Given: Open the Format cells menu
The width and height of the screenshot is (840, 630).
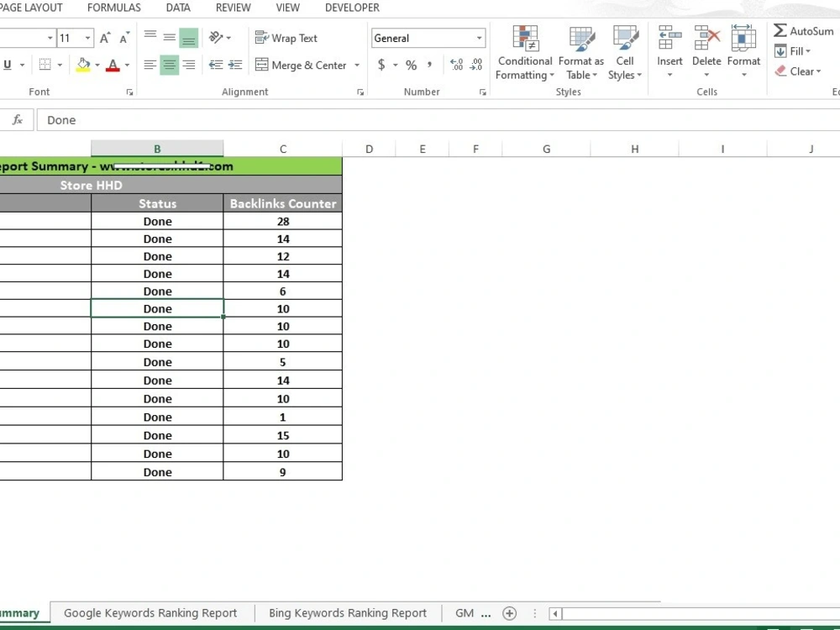Looking at the screenshot, I should click(743, 51).
